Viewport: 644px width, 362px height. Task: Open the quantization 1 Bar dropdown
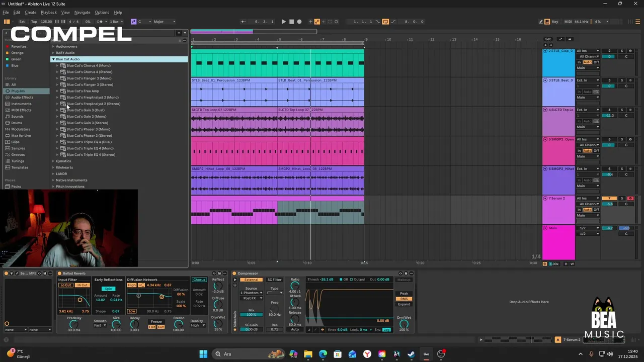pos(116,22)
